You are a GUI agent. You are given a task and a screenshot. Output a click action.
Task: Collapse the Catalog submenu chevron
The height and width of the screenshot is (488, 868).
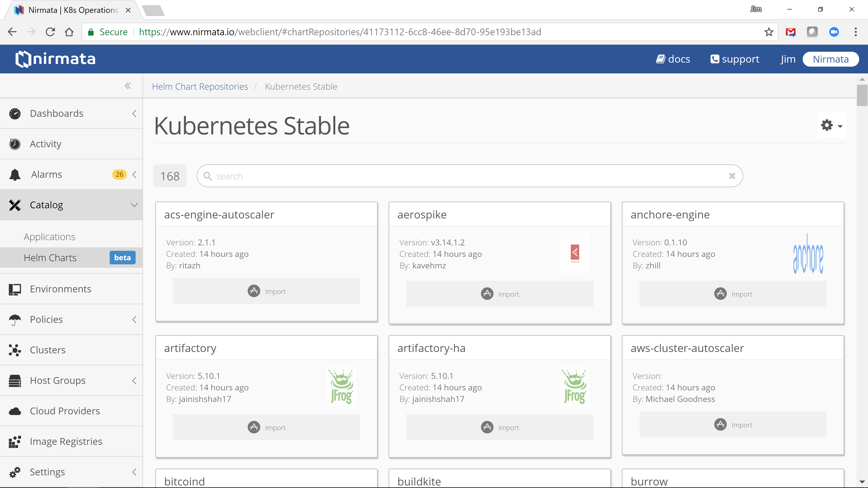tap(134, 205)
